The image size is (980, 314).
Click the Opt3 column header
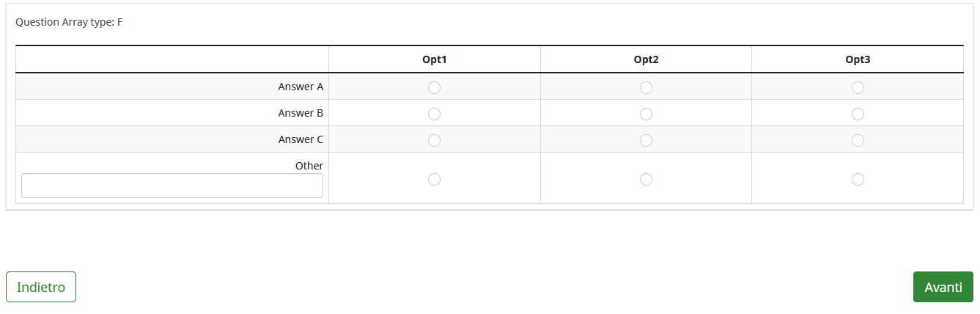point(858,59)
